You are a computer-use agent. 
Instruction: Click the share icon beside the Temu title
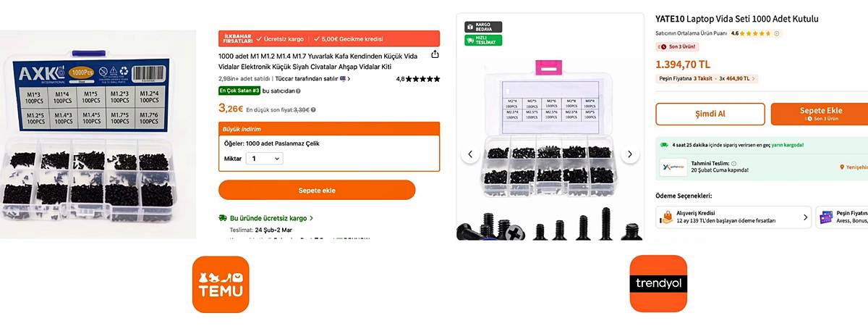coord(435,54)
